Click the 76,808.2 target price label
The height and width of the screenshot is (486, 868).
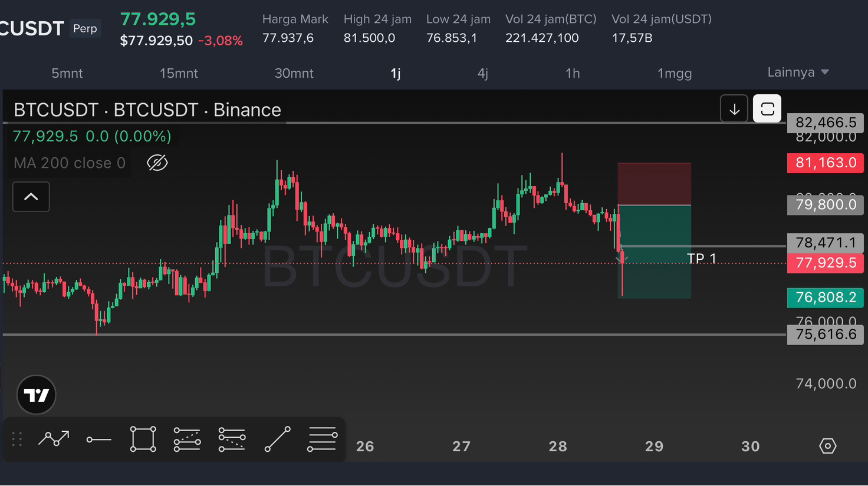[826, 297]
